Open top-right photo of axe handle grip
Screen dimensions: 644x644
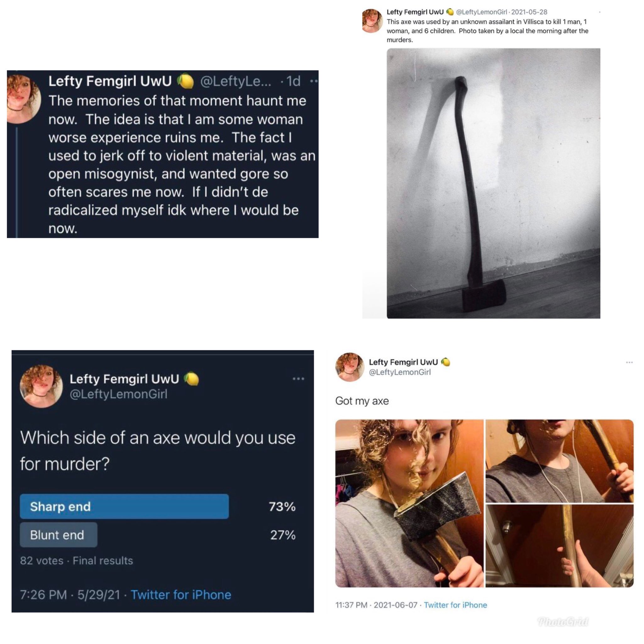(x=559, y=461)
